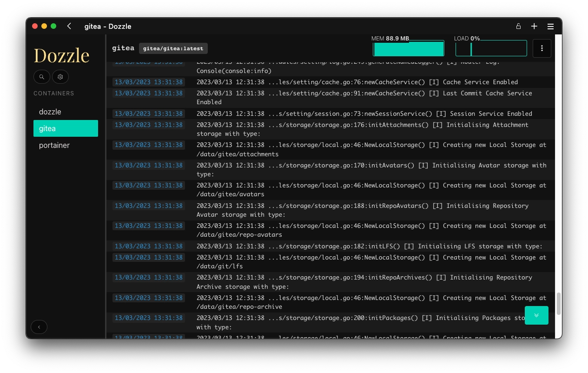Click the Last Commit Cache Service log line

[330, 98]
